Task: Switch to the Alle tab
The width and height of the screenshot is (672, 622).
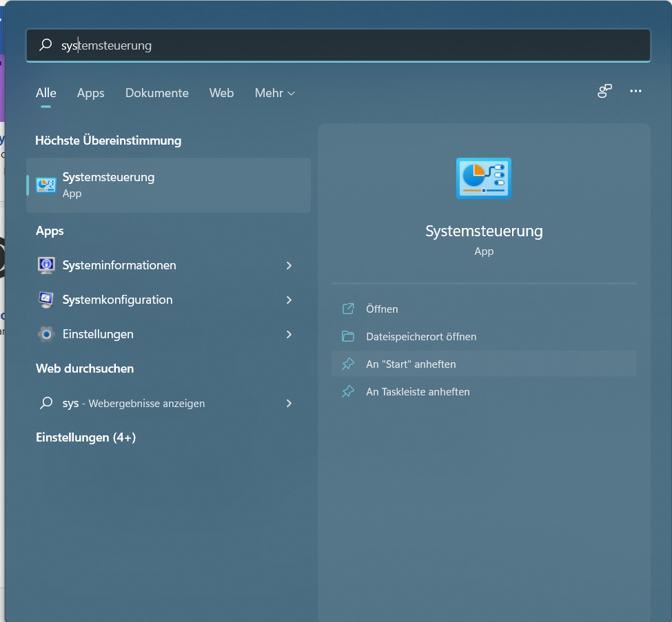Action: pos(46,93)
